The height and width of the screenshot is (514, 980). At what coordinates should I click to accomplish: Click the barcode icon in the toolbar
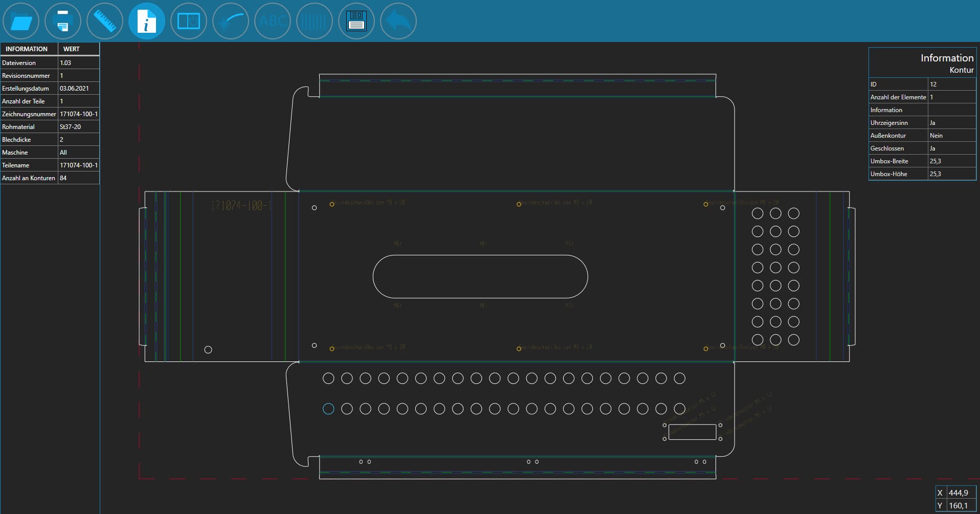pos(315,21)
